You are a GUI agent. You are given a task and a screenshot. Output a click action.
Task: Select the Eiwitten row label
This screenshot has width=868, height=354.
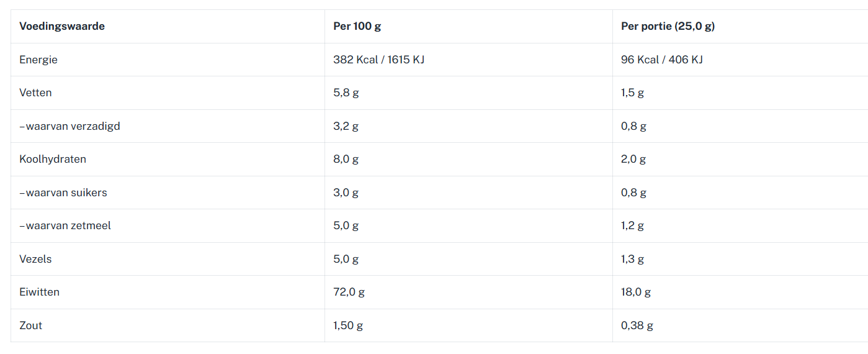(39, 292)
